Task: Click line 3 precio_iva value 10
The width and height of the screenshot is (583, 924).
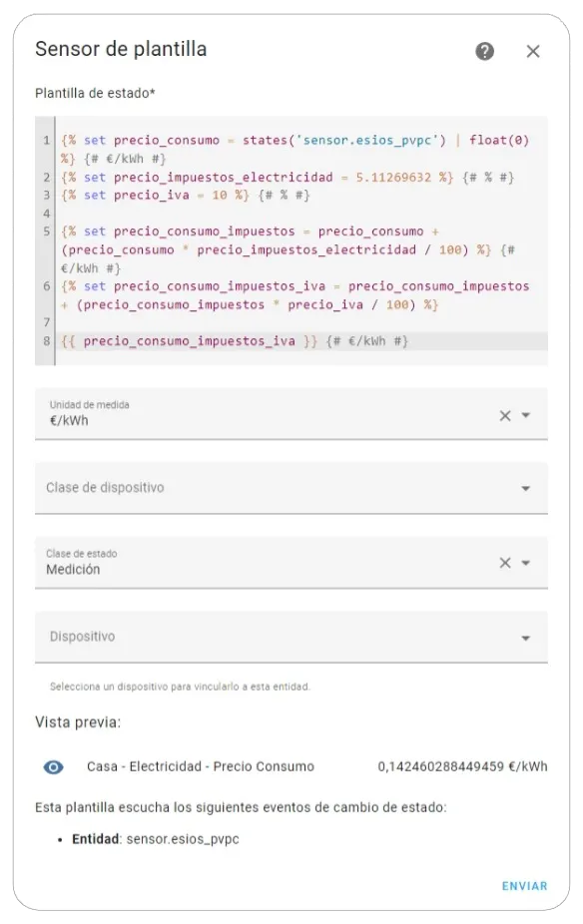Action: click(x=220, y=195)
